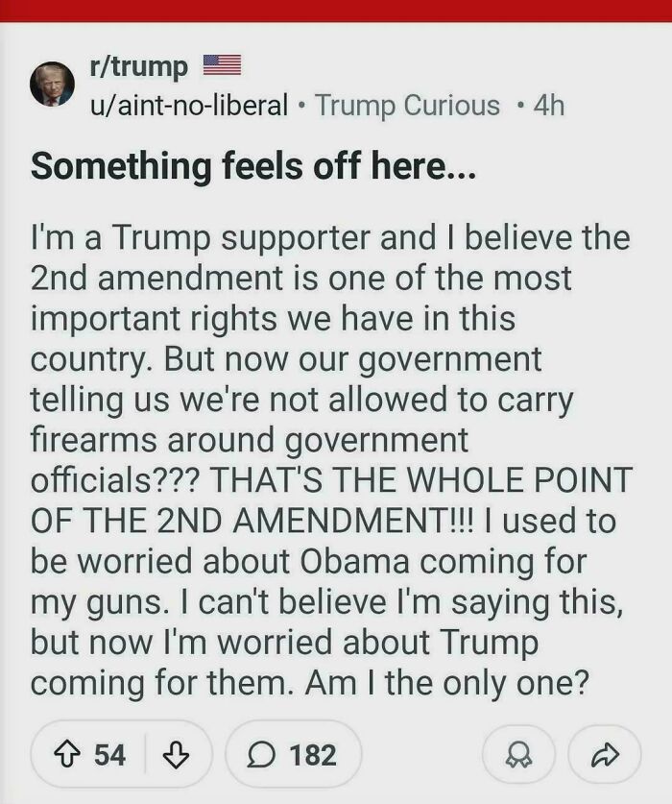Select the '4h' timestamp
672x804 pixels.
(x=548, y=106)
